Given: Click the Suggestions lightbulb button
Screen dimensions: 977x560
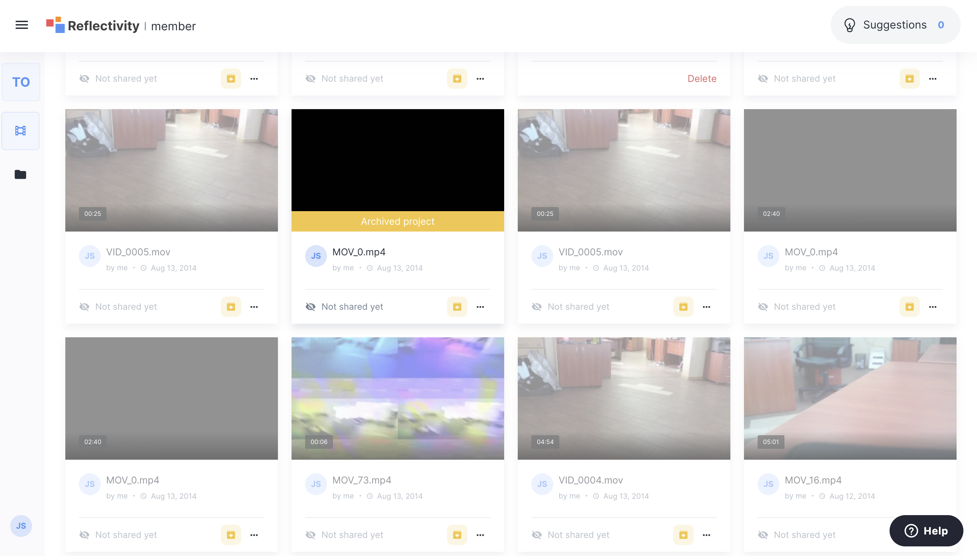Looking at the screenshot, I should tap(895, 25).
